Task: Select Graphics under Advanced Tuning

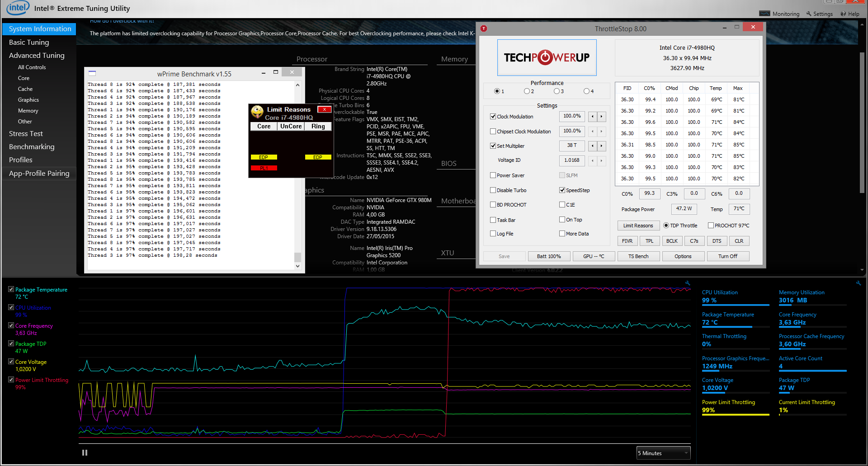Action: tap(28, 100)
